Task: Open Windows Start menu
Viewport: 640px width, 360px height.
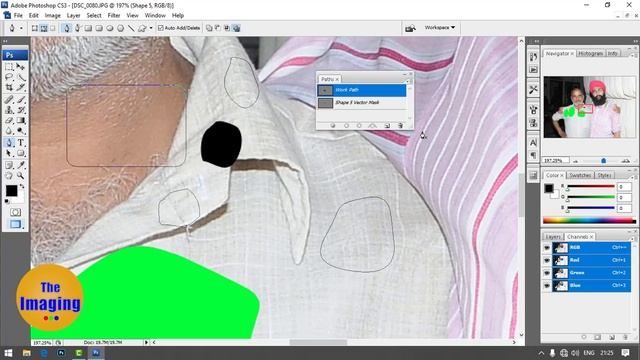Action: pos(8,353)
